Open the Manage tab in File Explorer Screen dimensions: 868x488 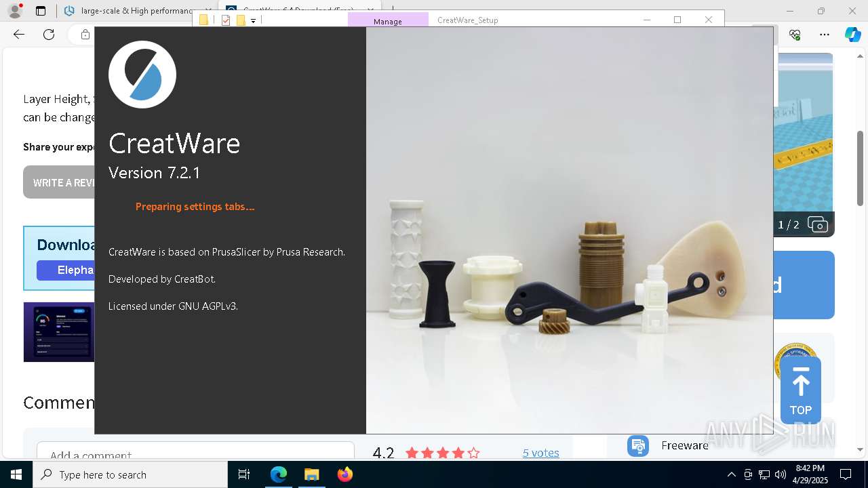[x=388, y=21]
